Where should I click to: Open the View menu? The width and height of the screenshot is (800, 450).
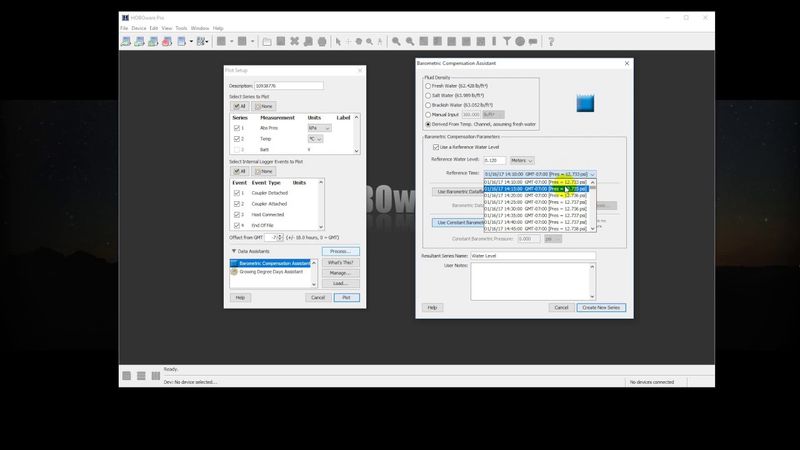click(167, 29)
